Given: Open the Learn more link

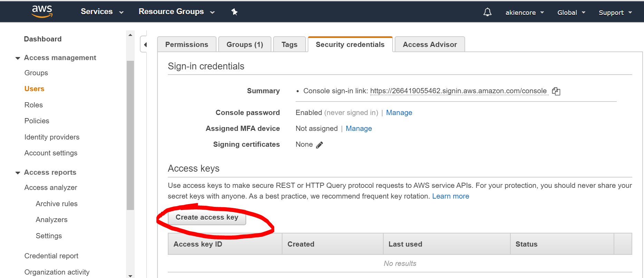Looking at the screenshot, I should [x=450, y=196].
